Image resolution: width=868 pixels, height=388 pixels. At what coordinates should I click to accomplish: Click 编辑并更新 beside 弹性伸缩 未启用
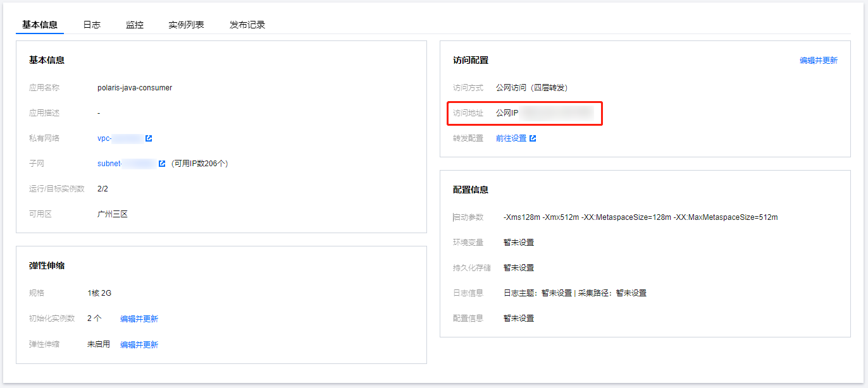(x=139, y=345)
